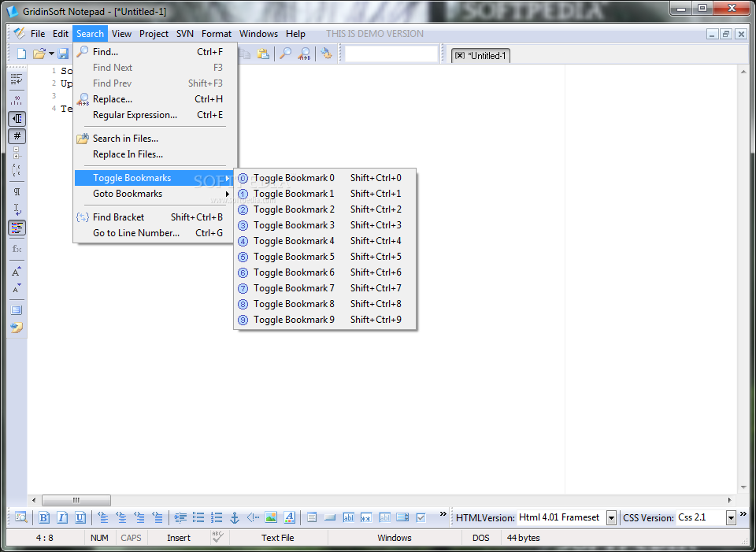This screenshot has height=552, width=756.
Task: Save the file with the floppy icon
Action: (63, 54)
